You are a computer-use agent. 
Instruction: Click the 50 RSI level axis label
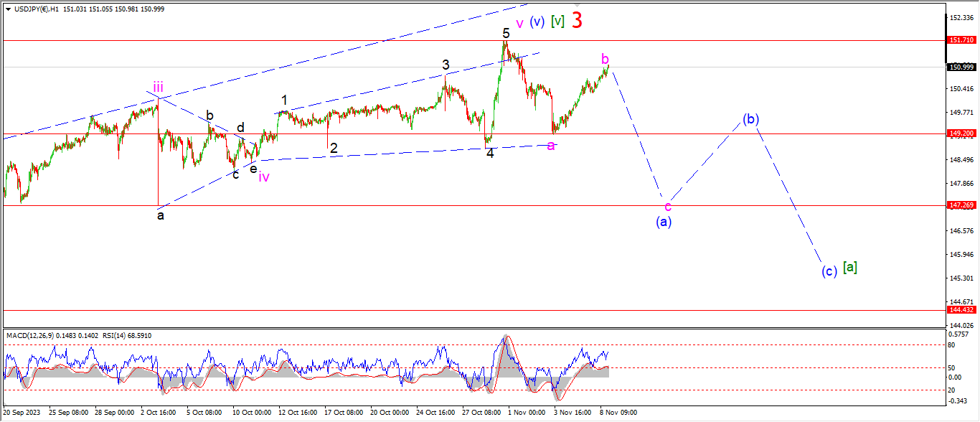(x=952, y=367)
